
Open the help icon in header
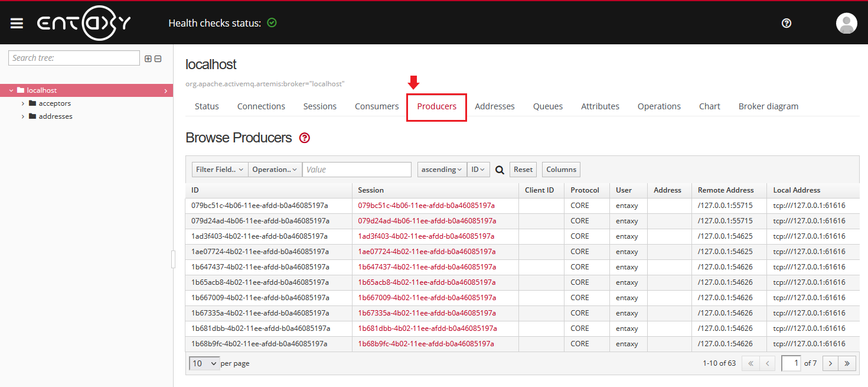[x=786, y=23]
